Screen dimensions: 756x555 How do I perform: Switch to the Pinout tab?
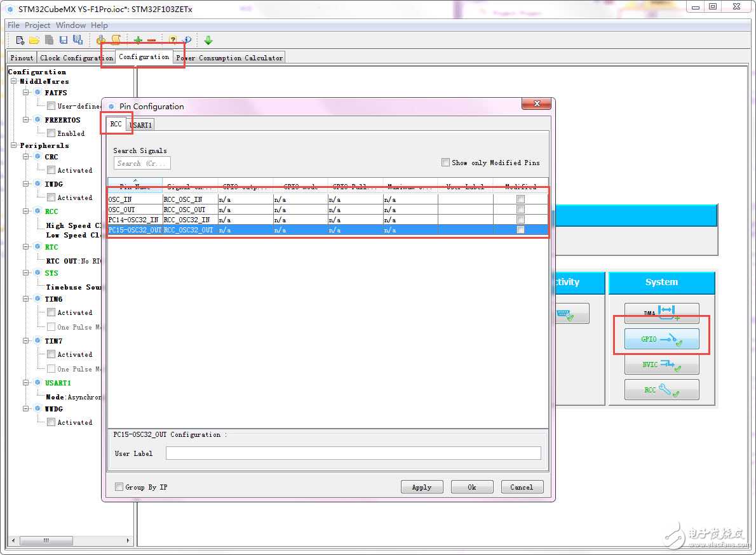pyautogui.click(x=22, y=58)
